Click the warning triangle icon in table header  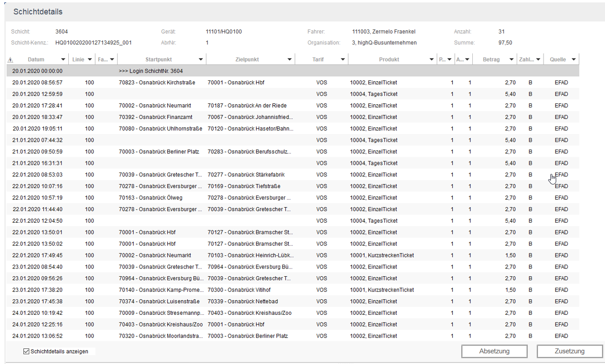[11, 60]
